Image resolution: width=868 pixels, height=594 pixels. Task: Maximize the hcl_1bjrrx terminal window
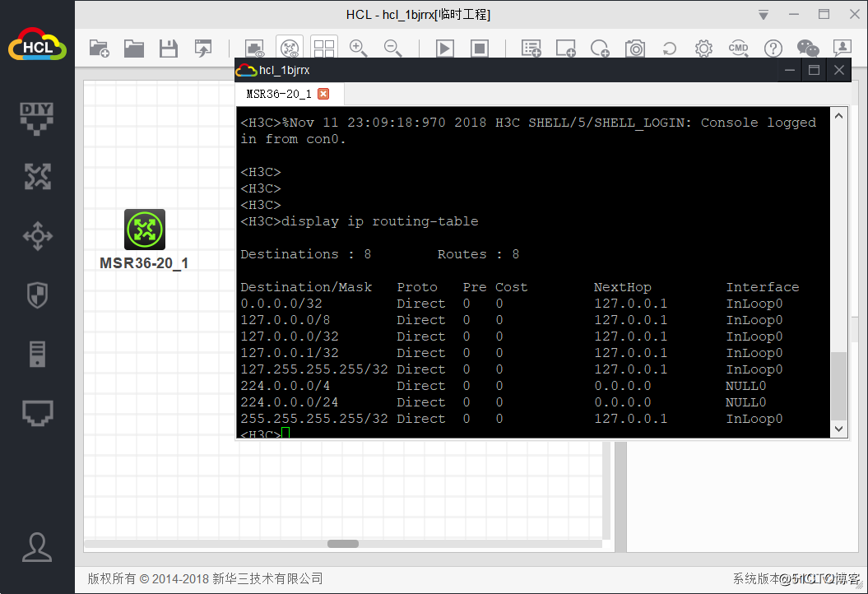pos(814,70)
